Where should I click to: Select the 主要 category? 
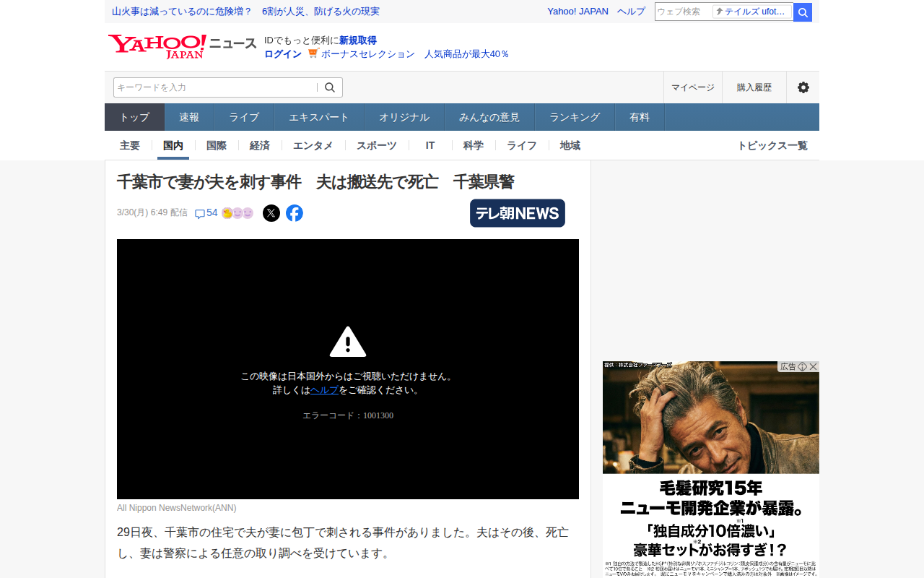click(x=130, y=145)
